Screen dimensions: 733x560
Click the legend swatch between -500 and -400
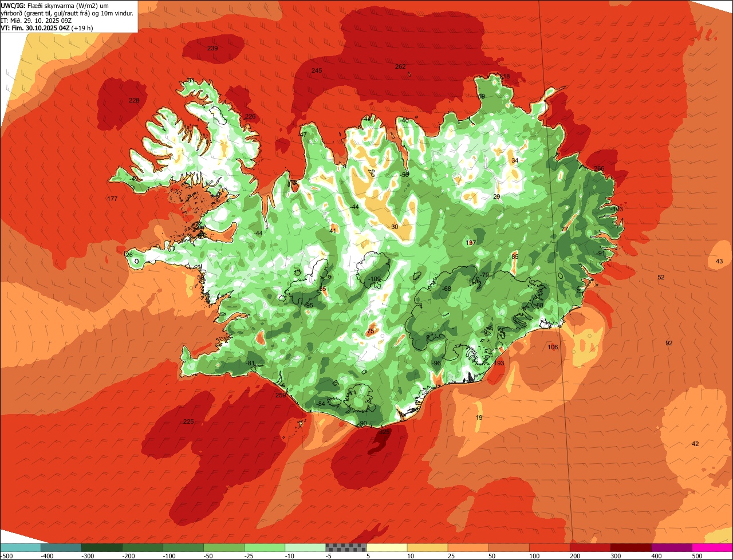tap(20, 547)
